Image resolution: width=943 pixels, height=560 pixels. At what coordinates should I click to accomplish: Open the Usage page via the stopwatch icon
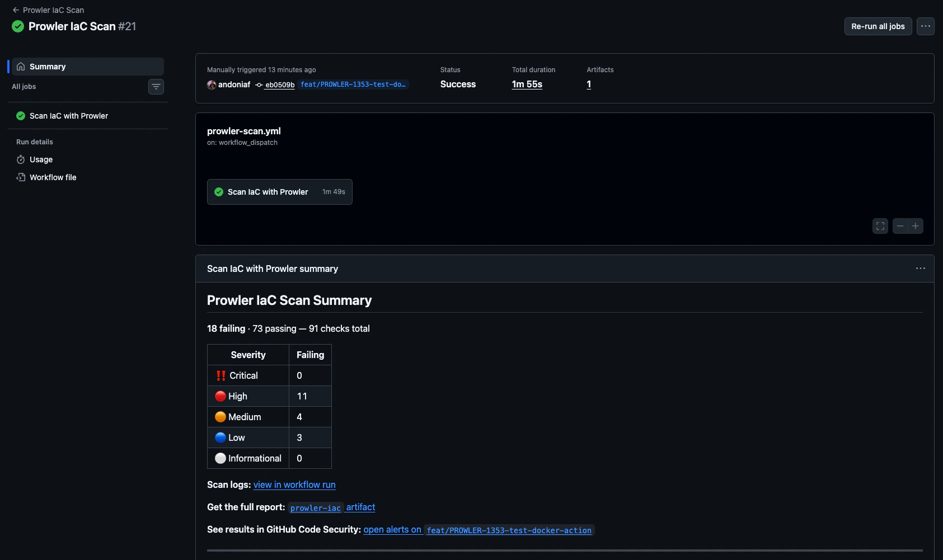20,159
